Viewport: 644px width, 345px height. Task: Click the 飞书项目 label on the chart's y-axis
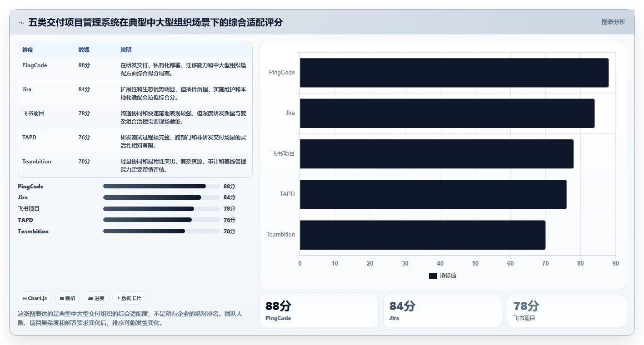[x=283, y=154]
